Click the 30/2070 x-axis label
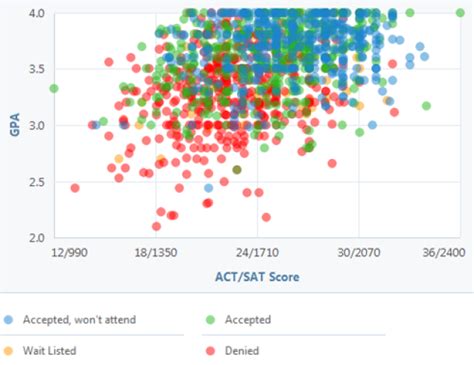The height and width of the screenshot is (365, 474). pos(359,252)
